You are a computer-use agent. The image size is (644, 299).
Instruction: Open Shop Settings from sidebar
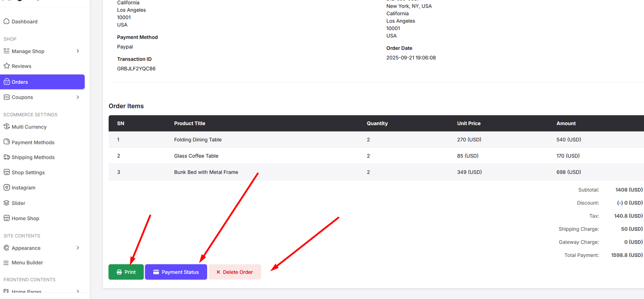28,172
